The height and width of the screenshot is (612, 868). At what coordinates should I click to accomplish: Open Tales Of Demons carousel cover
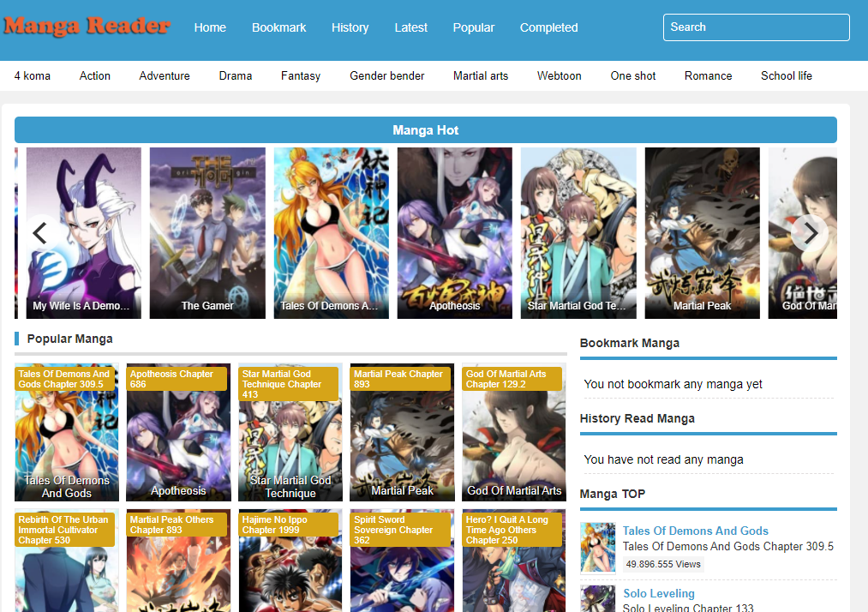[x=331, y=233]
